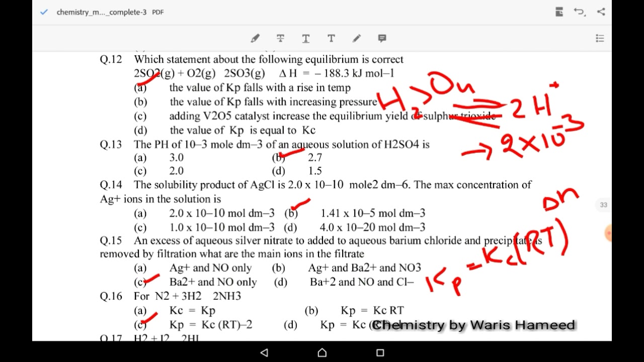Tap option 'the value of Kp is equal to Kc'

click(x=243, y=130)
